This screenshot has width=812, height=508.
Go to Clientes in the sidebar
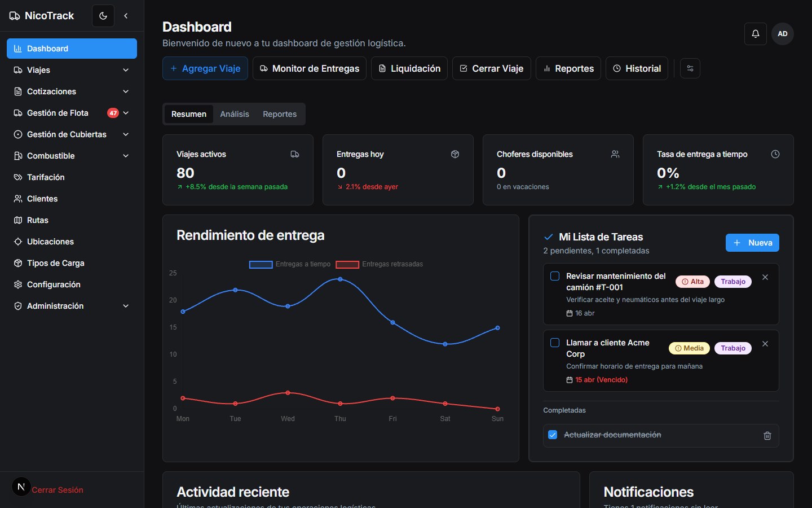point(72,199)
